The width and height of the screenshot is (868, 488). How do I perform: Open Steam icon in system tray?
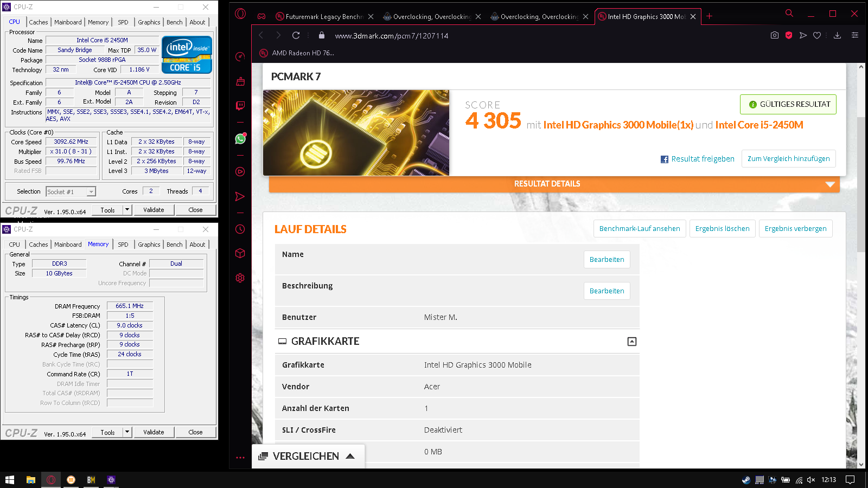click(x=746, y=480)
